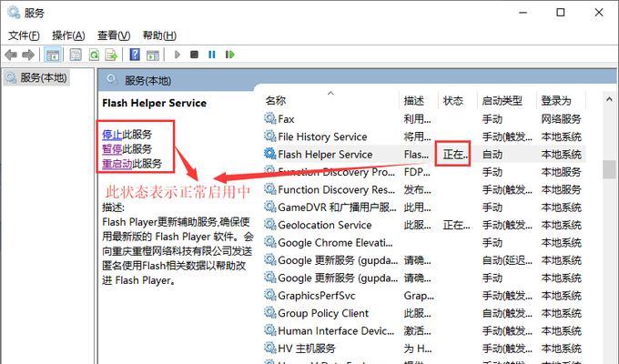The image size is (619, 364).
Task: Select gear icon of Group Policy Client
Action: (x=270, y=313)
